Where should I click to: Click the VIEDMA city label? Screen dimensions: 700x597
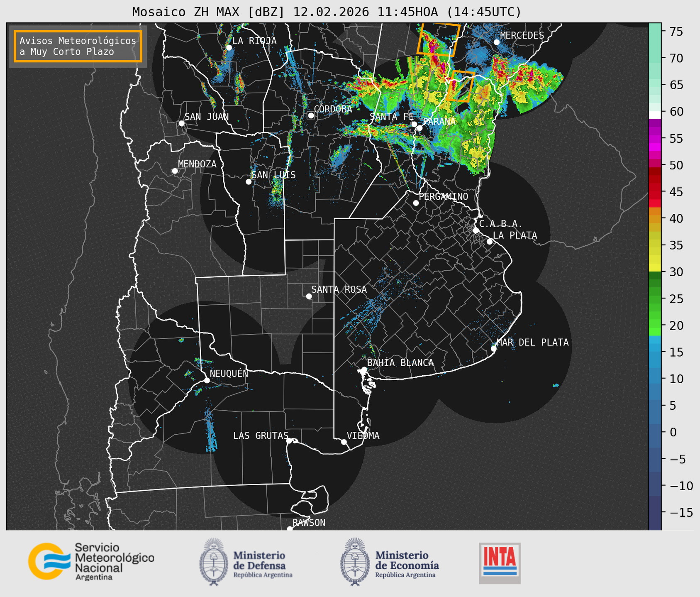[363, 436]
